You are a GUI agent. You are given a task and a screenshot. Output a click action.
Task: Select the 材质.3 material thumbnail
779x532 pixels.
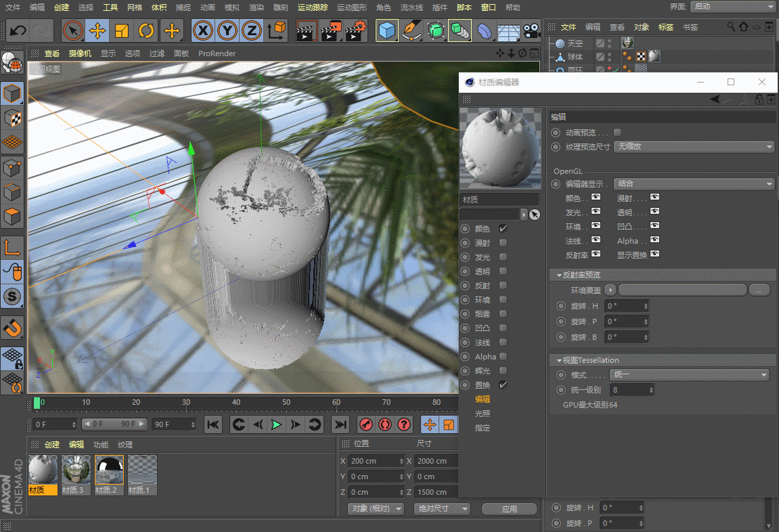coord(76,469)
